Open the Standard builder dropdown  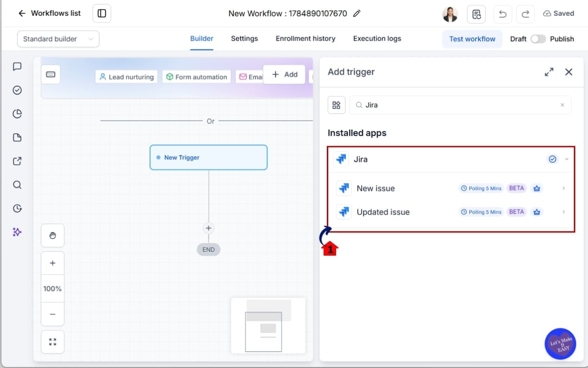point(58,39)
